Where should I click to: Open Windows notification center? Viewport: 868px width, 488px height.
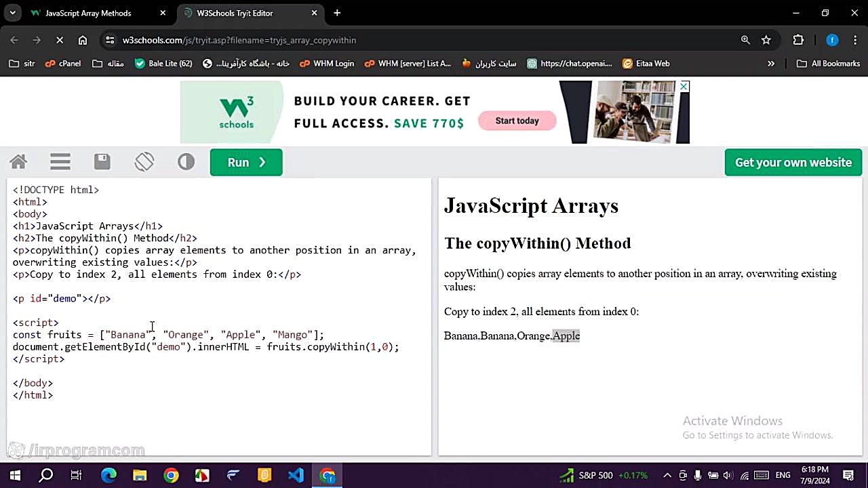848,475
